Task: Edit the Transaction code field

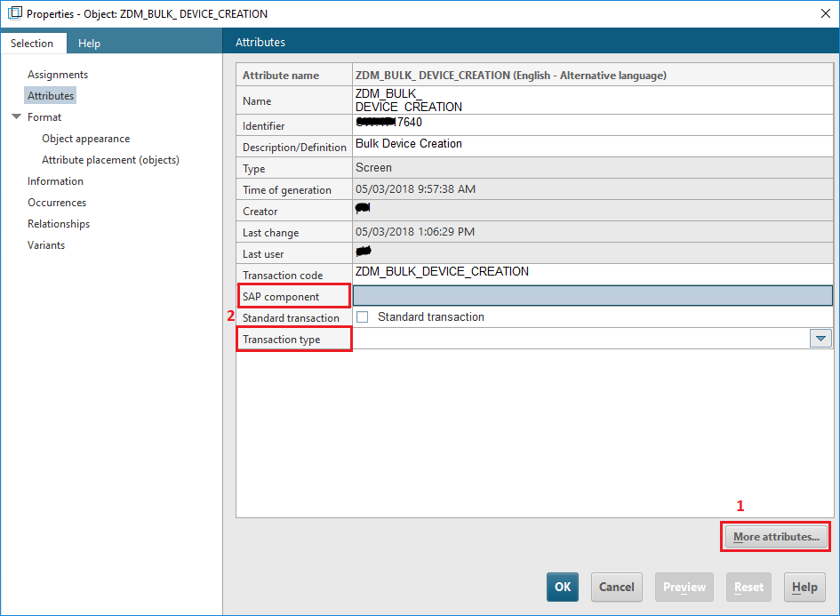Action: pyautogui.click(x=592, y=274)
